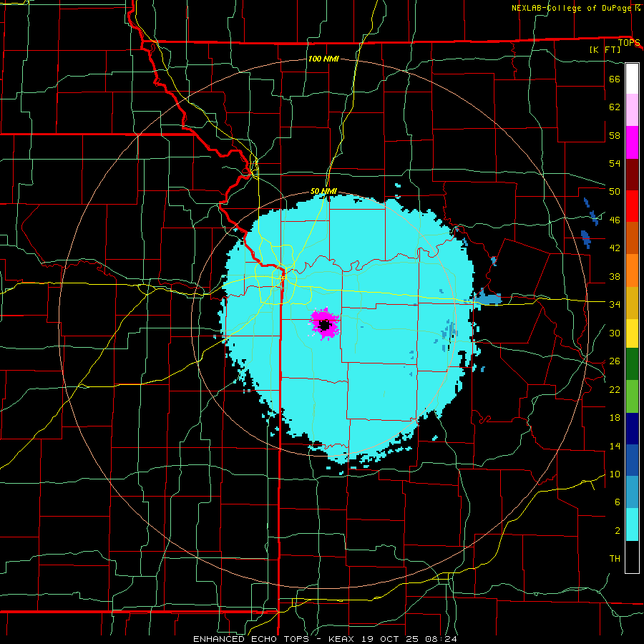Image resolution: width=644 pixels, height=644 pixels.
Task: Click the '19 OCT 25 08:24' timestamp
Action: point(409,639)
